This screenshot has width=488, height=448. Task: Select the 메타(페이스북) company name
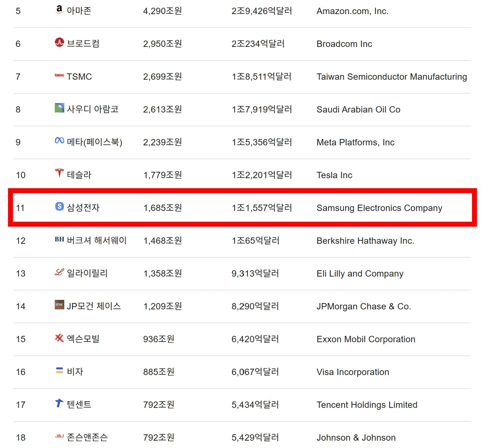(95, 142)
